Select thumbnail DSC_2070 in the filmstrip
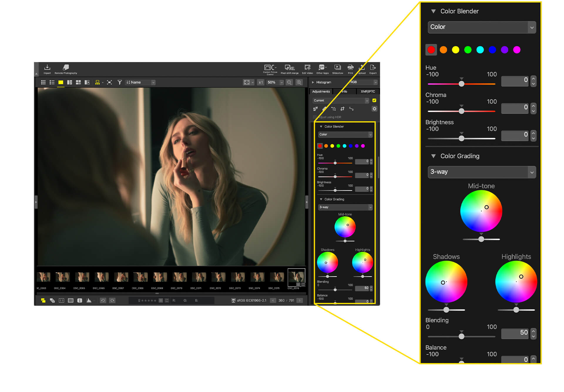This screenshot has width=564, height=392. click(179, 277)
